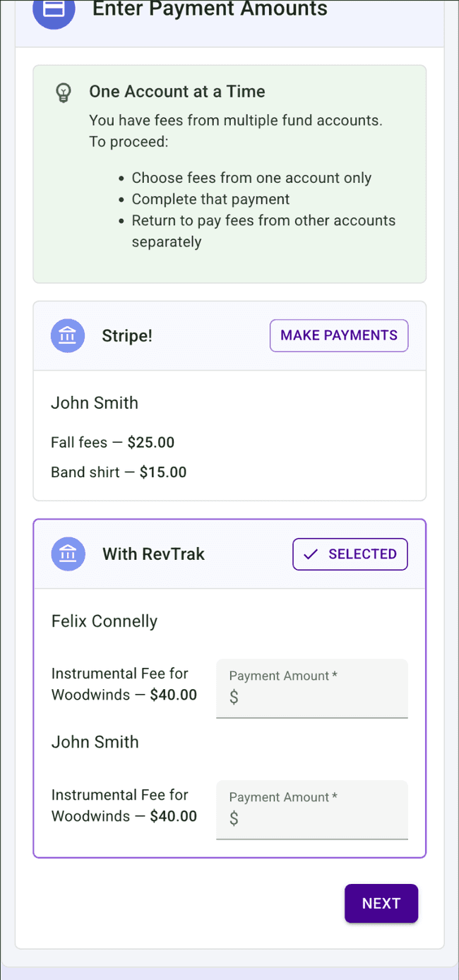
Task: Select the Band shirt fee entry
Action: pos(119,472)
